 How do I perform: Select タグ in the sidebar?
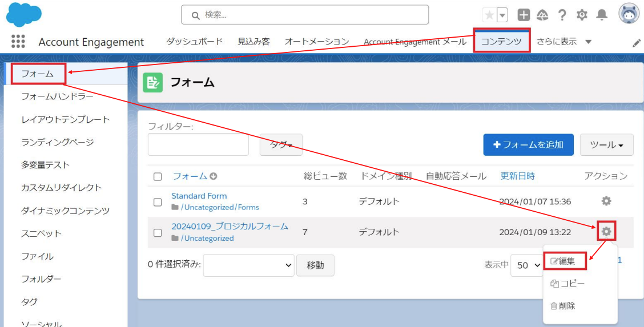click(x=29, y=301)
